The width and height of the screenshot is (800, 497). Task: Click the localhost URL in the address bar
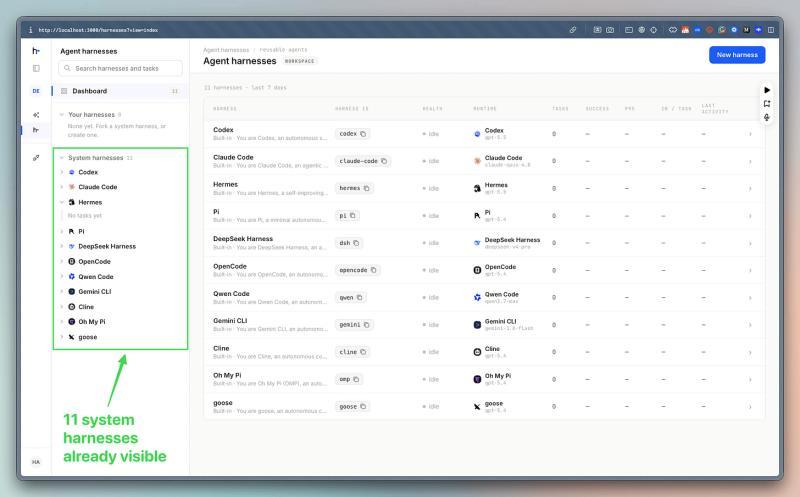[98, 30]
